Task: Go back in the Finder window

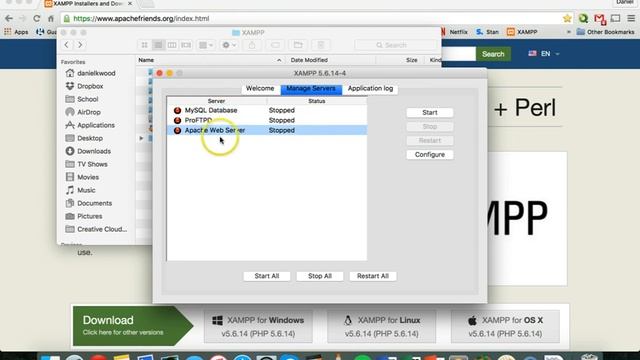Action: [67, 45]
